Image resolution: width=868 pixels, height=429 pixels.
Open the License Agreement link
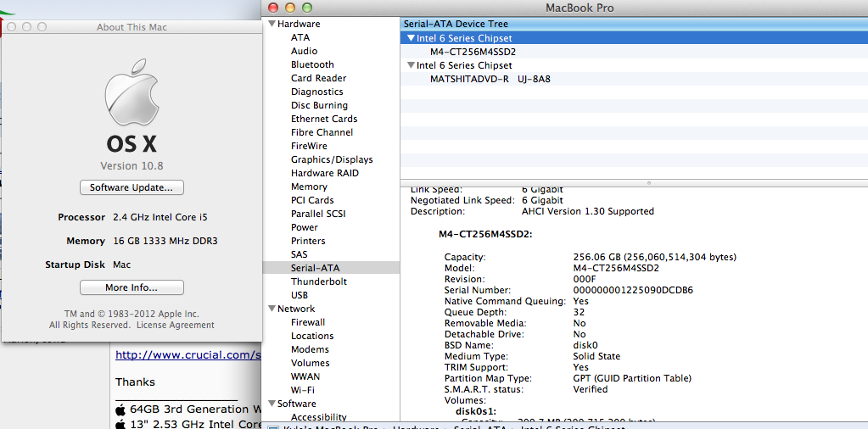pos(176,325)
